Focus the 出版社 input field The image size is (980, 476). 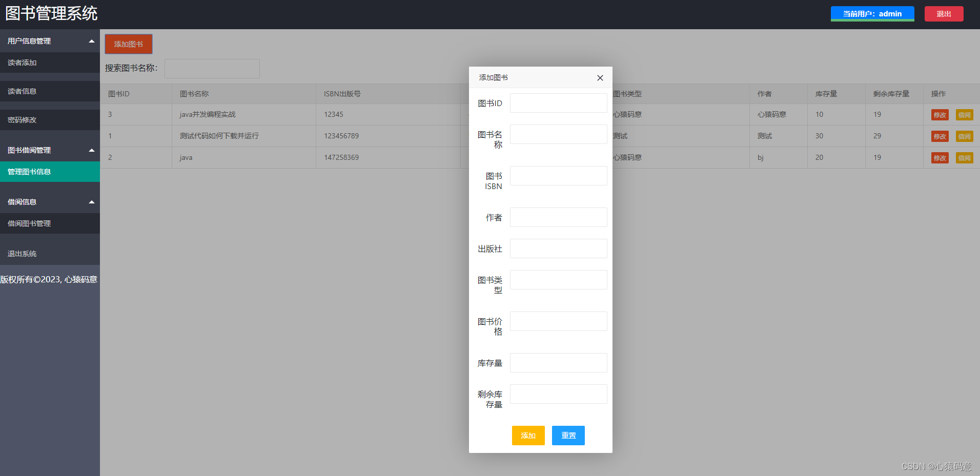tap(559, 249)
